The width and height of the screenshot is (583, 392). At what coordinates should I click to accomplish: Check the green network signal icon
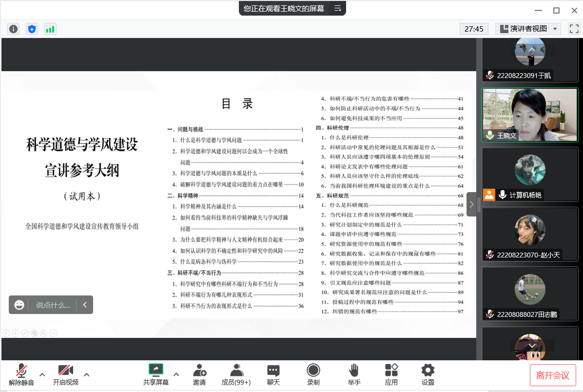click(50, 29)
